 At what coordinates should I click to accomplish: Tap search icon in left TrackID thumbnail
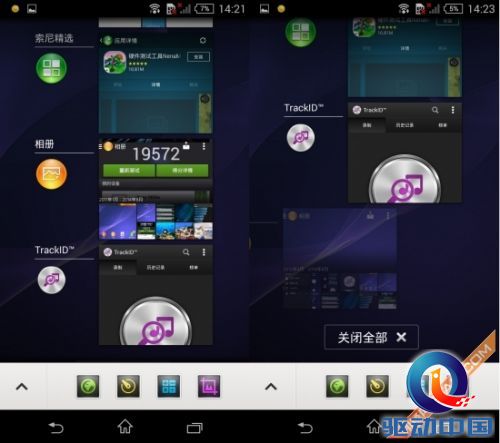click(186, 252)
